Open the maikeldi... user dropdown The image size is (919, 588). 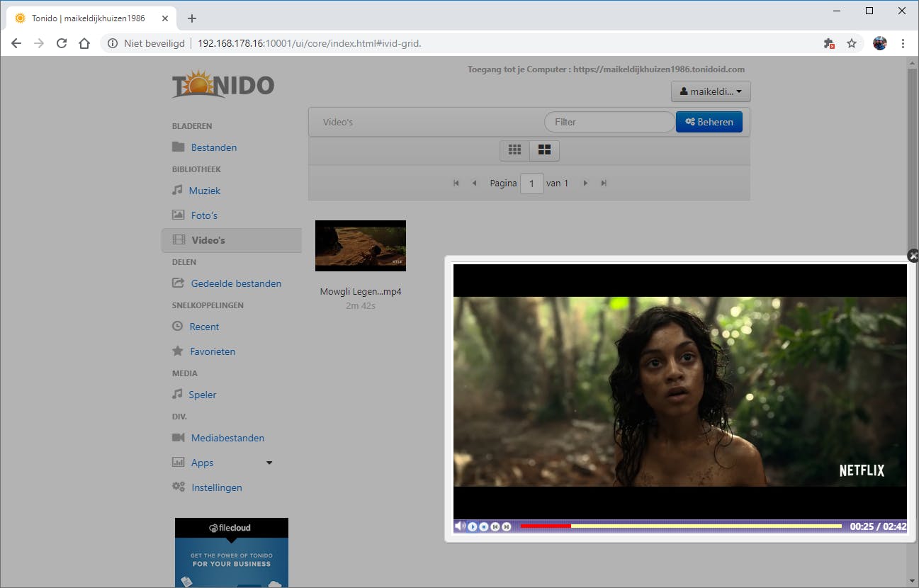tap(711, 91)
